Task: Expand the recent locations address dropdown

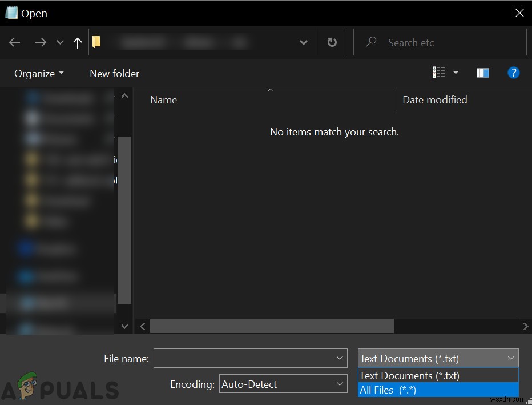Action: coord(304,42)
